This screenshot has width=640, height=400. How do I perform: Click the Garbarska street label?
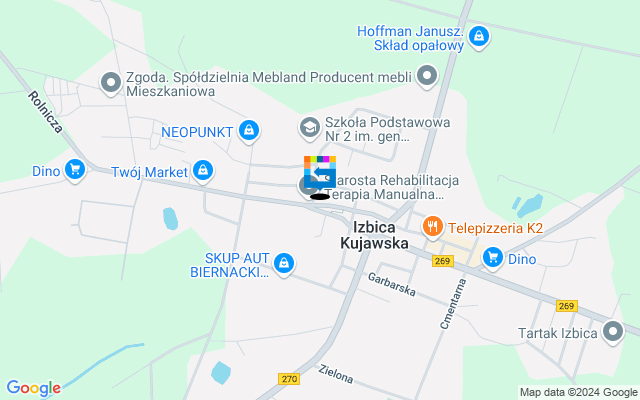tap(392, 284)
